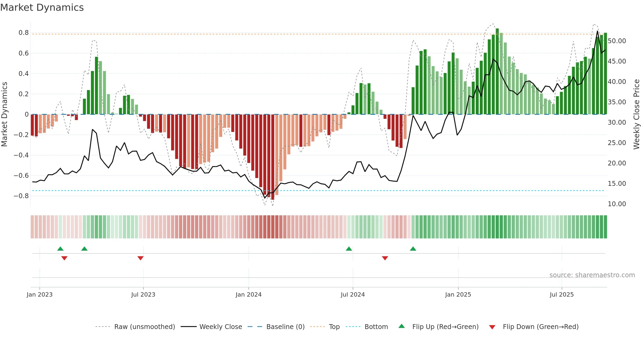This screenshot has height=362, width=644.
Task: Click the 30.00 price axis tick
Action: pos(617,122)
